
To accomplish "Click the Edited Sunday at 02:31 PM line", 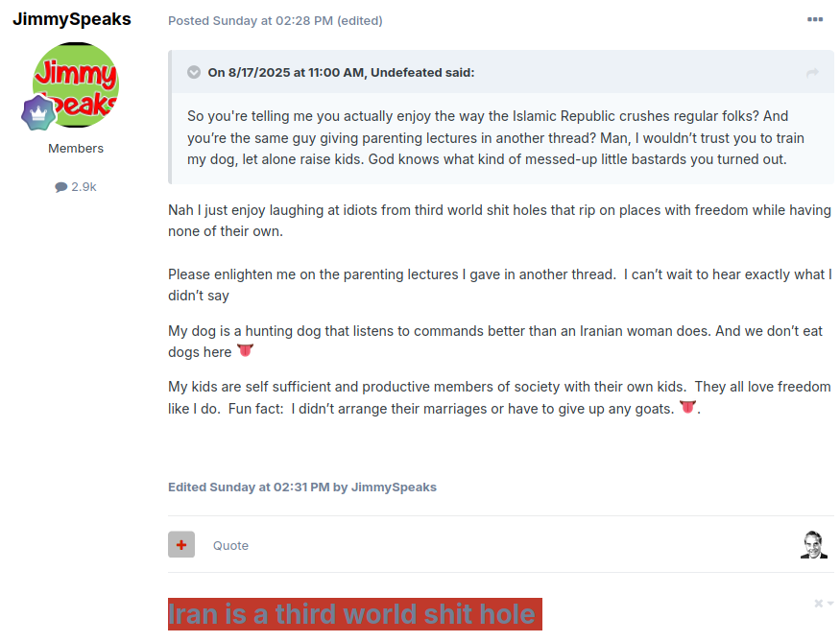I will (x=302, y=487).
